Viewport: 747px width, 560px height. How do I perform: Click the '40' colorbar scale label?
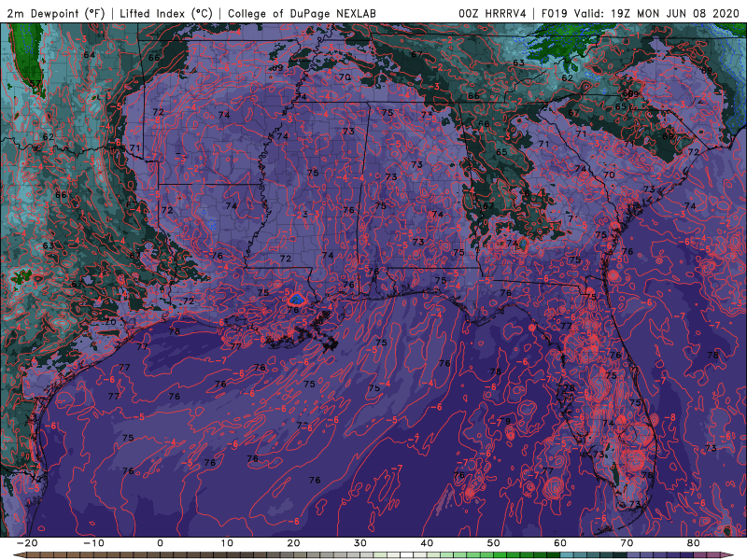427,543
